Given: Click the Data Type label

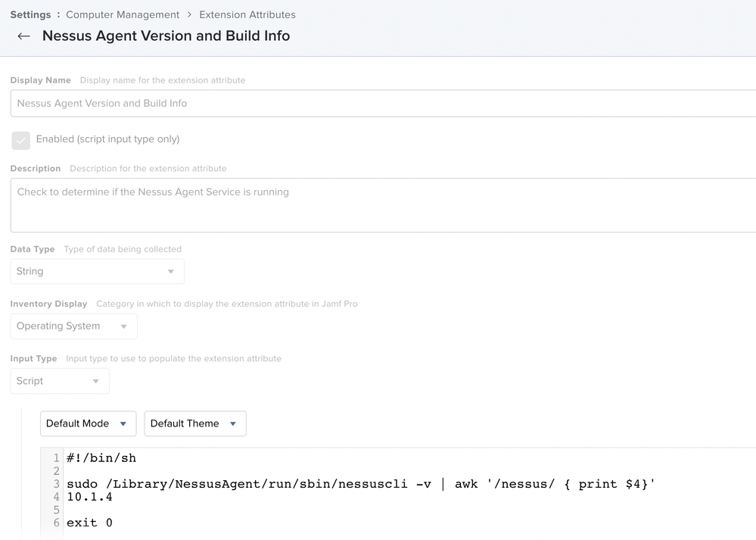Looking at the screenshot, I should pyautogui.click(x=33, y=249).
